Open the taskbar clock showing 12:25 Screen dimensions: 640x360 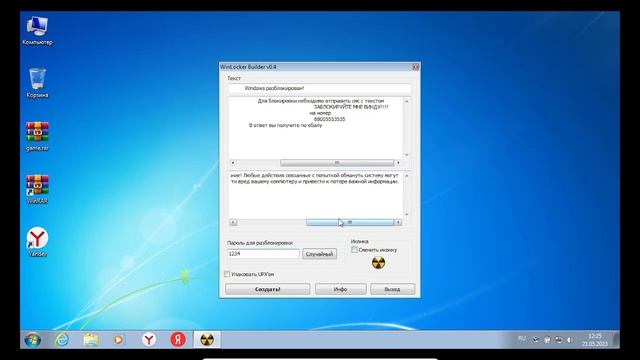point(595,340)
